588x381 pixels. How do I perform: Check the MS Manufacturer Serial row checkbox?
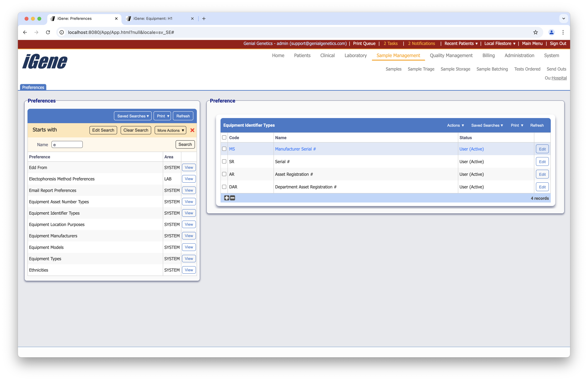[x=224, y=149]
